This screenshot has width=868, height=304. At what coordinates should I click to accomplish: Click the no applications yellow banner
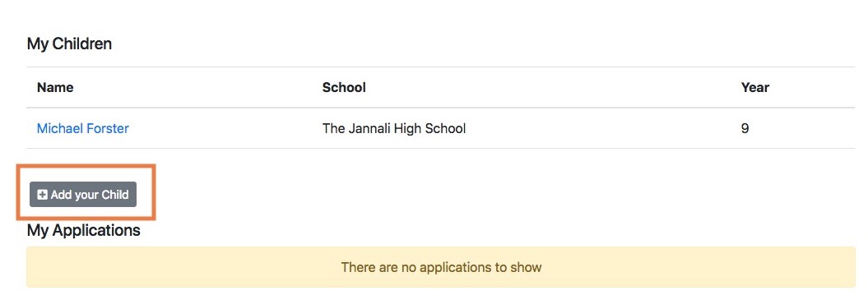coord(441,267)
